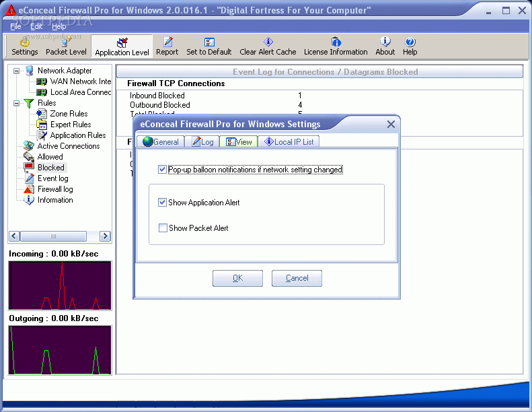The width and height of the screenshot is (532, 412).
Task: Collapse the Network Adapter tree node
Action: pyautogui.click(x=16, y=71)
